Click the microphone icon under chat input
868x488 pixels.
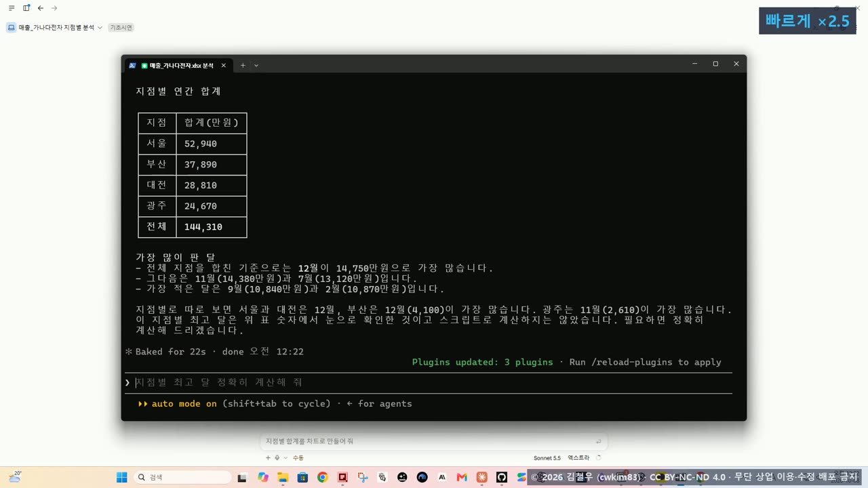(277, 458)
